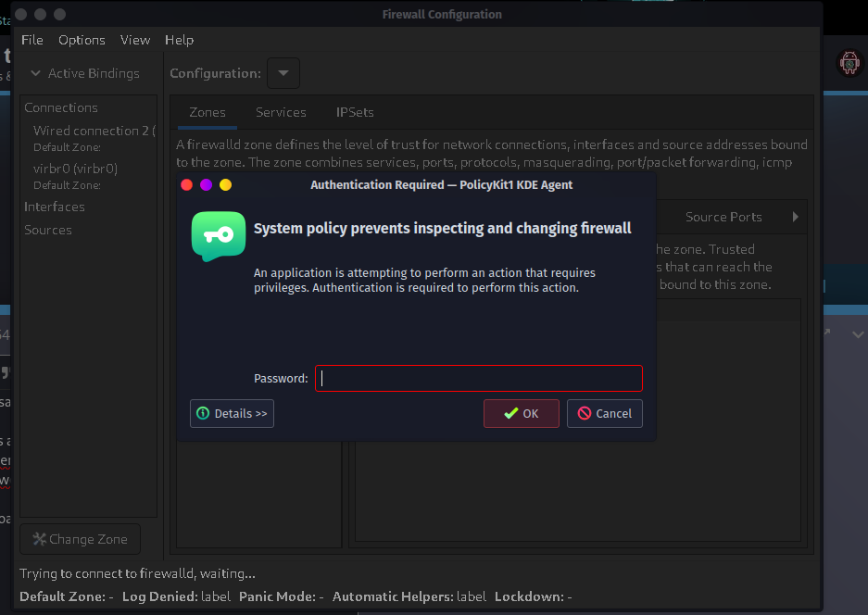The width and height of the screenshot is (868, 615).
Task: Click the purple dot on the auth dialog title bar
Action: (206, 185)
